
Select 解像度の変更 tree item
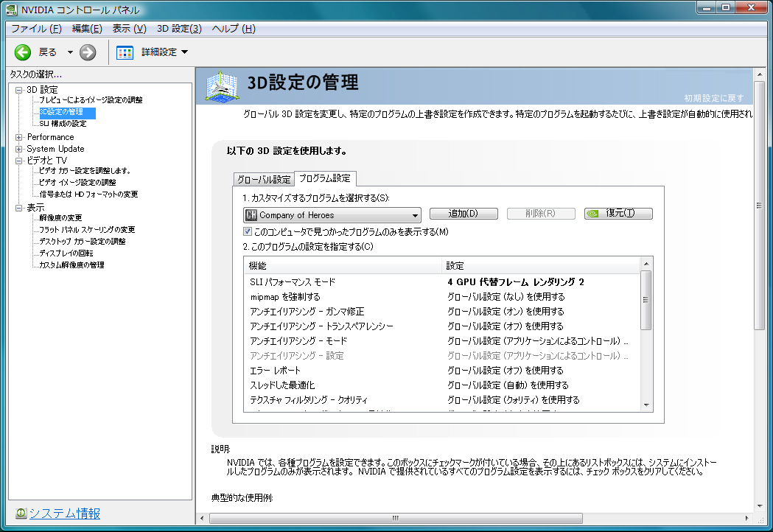(60, 218)
